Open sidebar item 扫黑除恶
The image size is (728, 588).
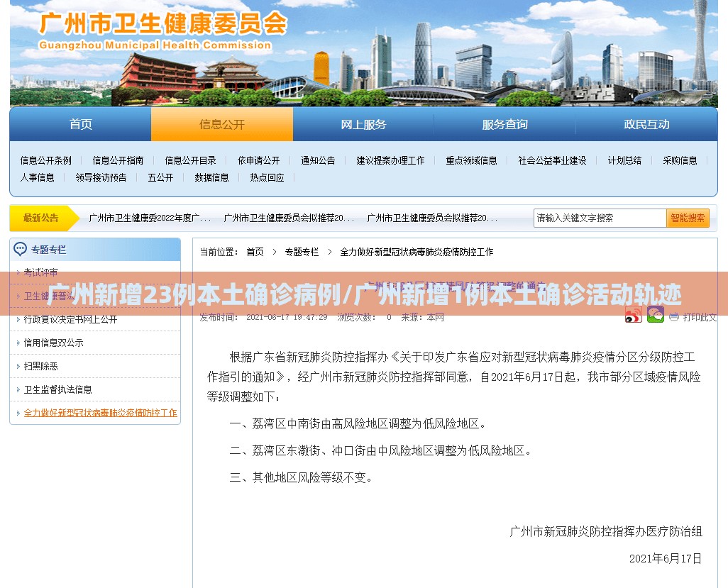pyautogui.click(x=41, y=366)
